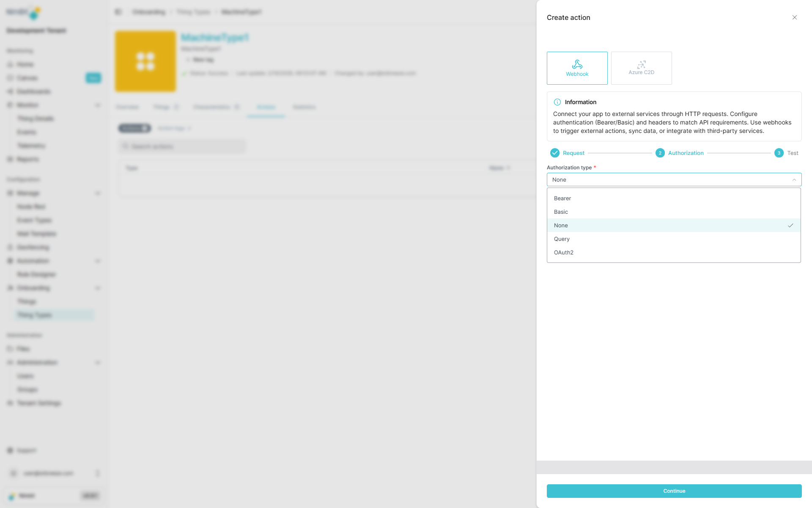Select the Webhook action type card
The height and width of the screenshot is (508, 812).
tap(577, 68)
